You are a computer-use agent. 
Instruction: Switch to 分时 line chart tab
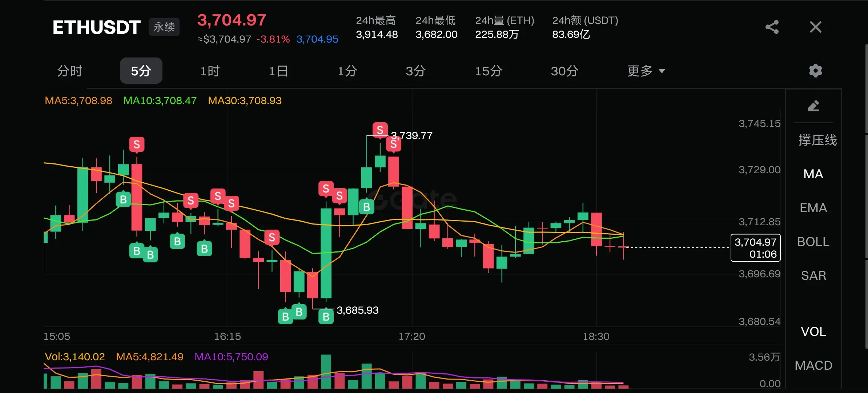point(70,71)
